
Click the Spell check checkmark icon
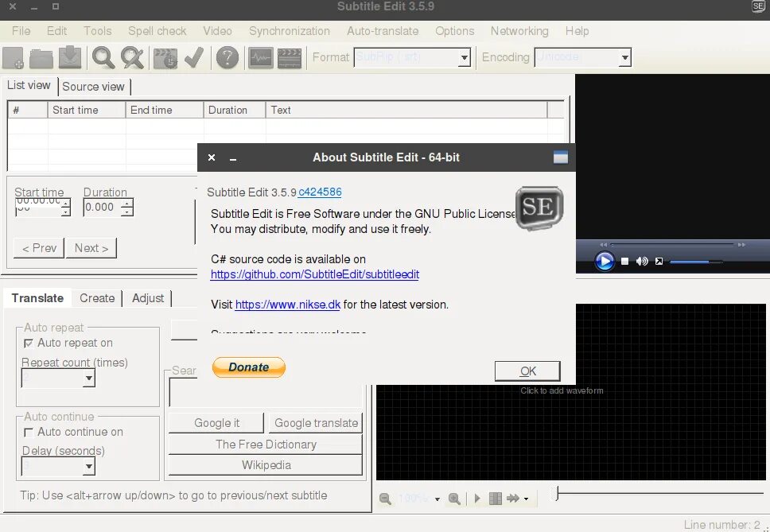pos(194,57)
